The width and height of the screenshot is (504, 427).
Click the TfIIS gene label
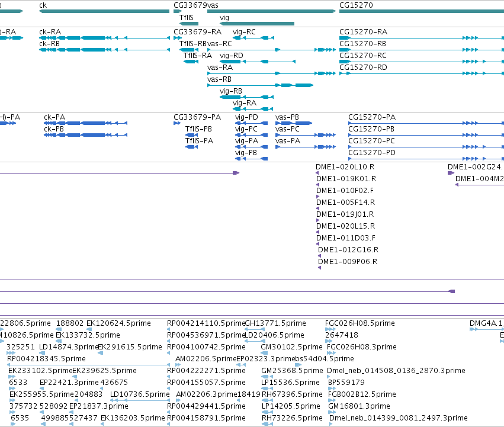click(187, 18)
